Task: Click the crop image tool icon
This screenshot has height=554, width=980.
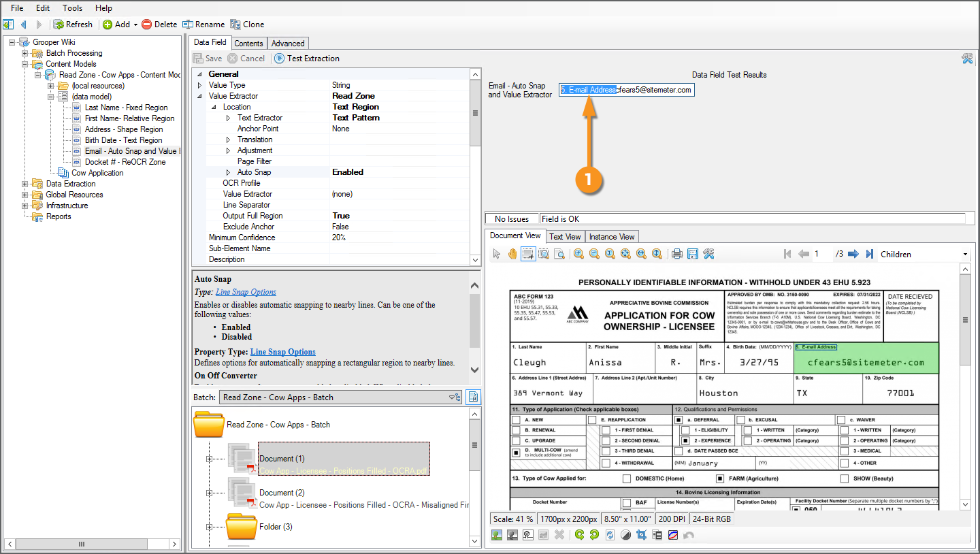Action: click(641, 535)
